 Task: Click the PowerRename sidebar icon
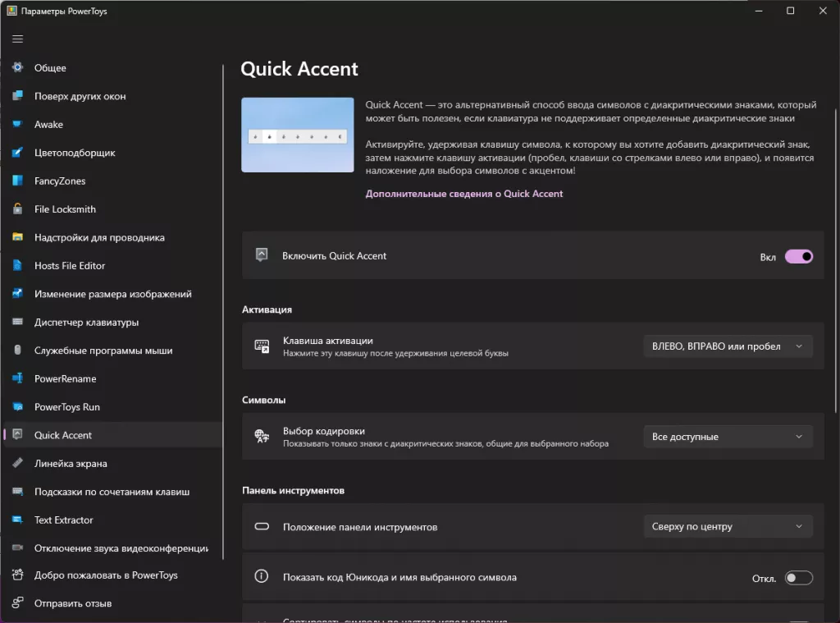(x=17, y=379)
